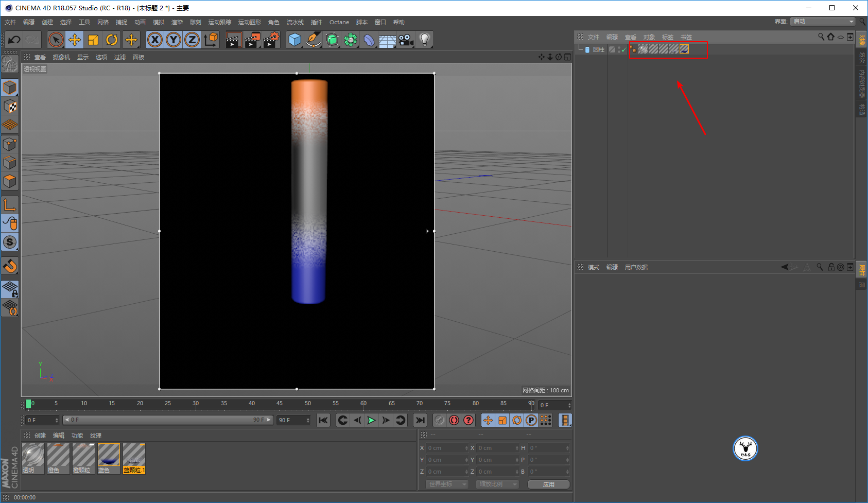Switch to Texture mode in left palette
This screenshot has width=868, height=503.
coord(10,107)
